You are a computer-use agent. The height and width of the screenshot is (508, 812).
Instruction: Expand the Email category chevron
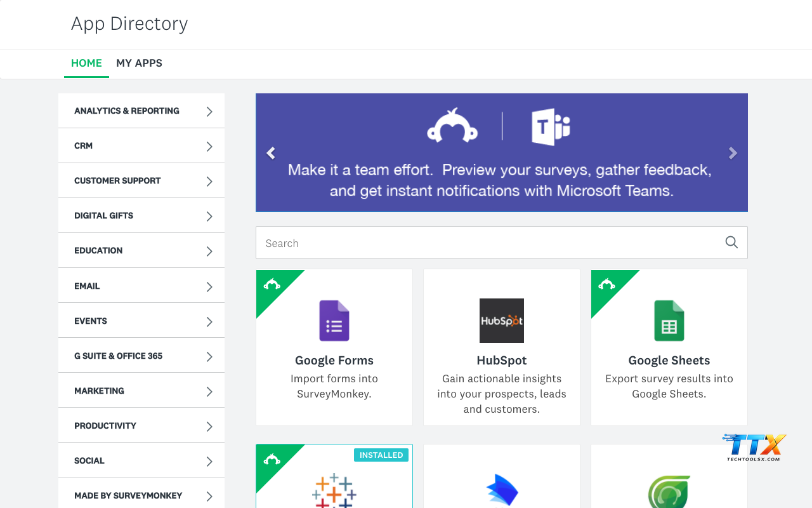[209, 286]
